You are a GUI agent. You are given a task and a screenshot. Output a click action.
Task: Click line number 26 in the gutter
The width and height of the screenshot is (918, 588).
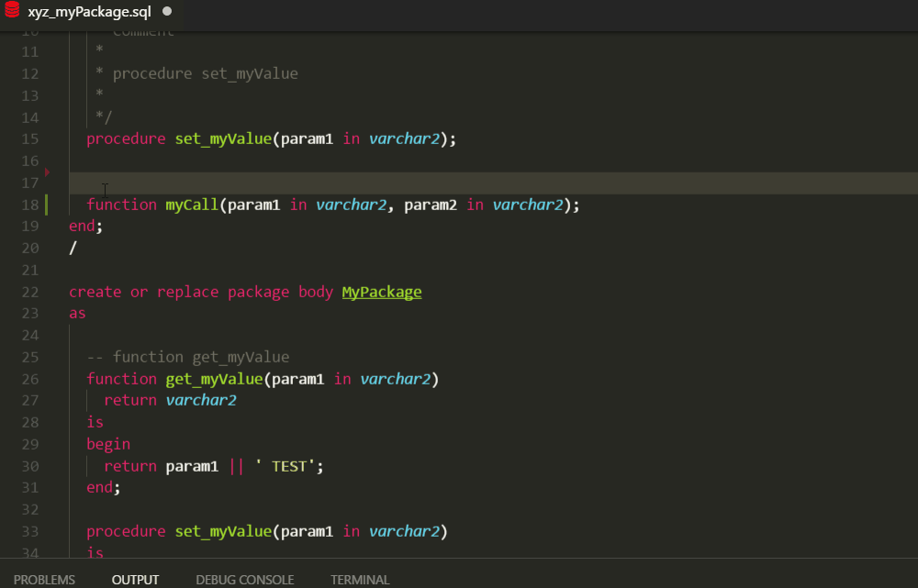click(30, 379)
